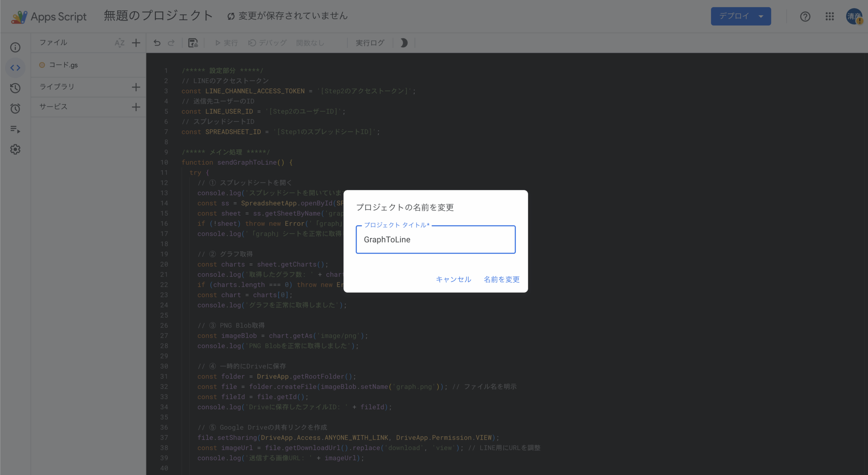Click キャンセル in the rename dialog
868x475 pixels.
coord(453,279)
